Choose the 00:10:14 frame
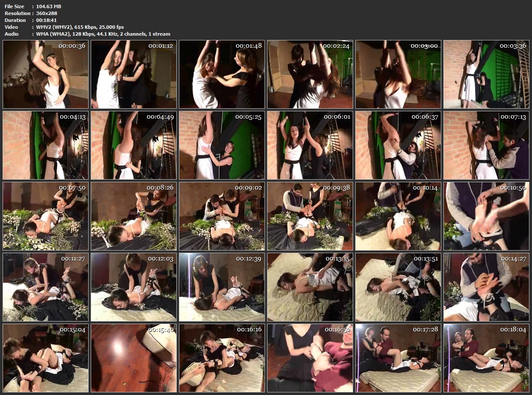This screenshot has width=532, height=395. click(398, 216)
